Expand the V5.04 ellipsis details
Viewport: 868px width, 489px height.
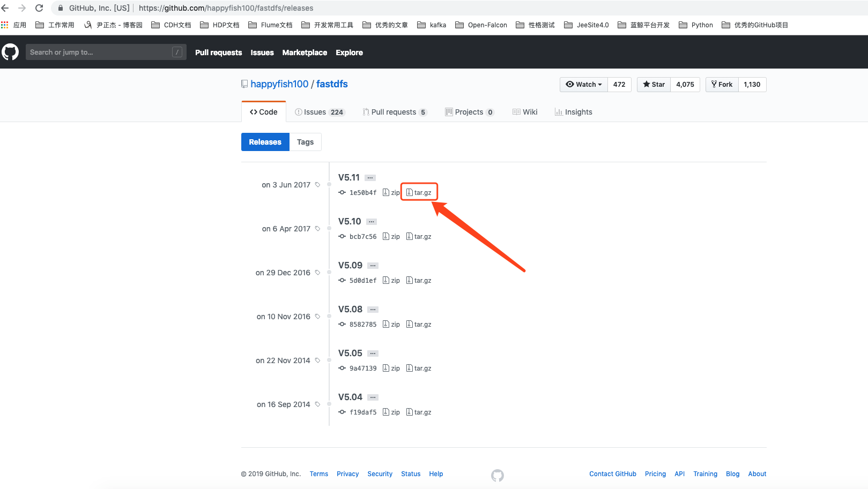coord(373,397)
